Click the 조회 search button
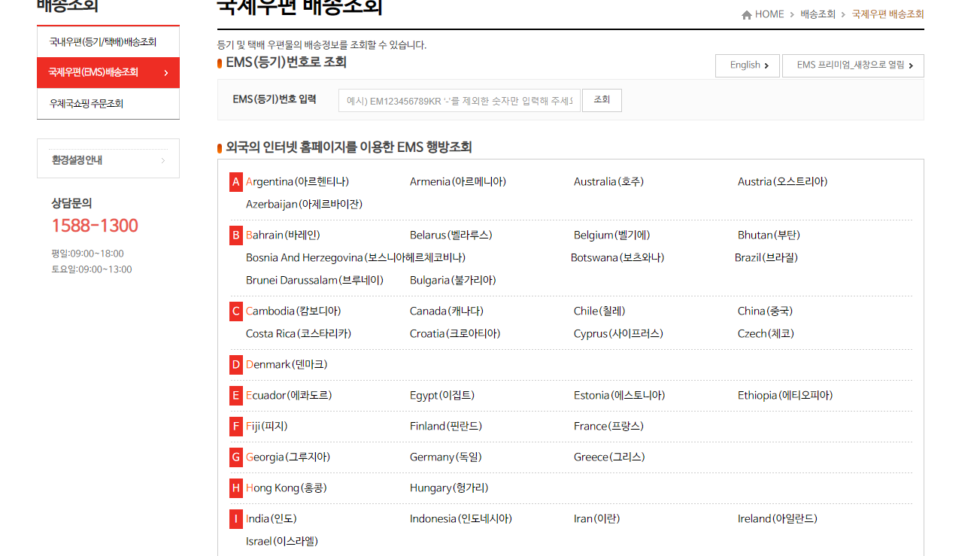 (602, 100)
